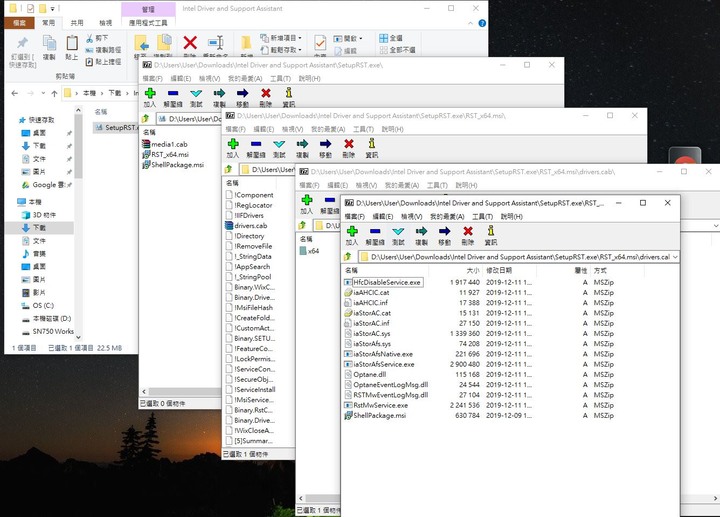Click Explorer back navigation arrow
The width and height of the screenshot is (720, 517).
15,93
